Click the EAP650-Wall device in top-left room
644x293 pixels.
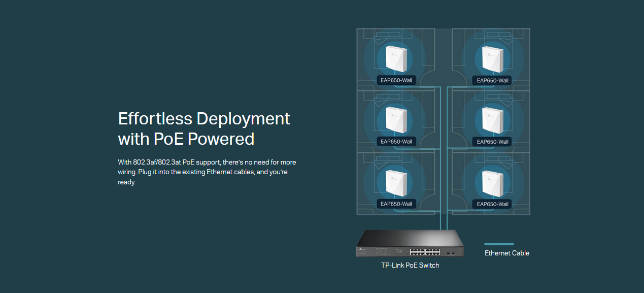pyautogui.click(x=396, y=58)
